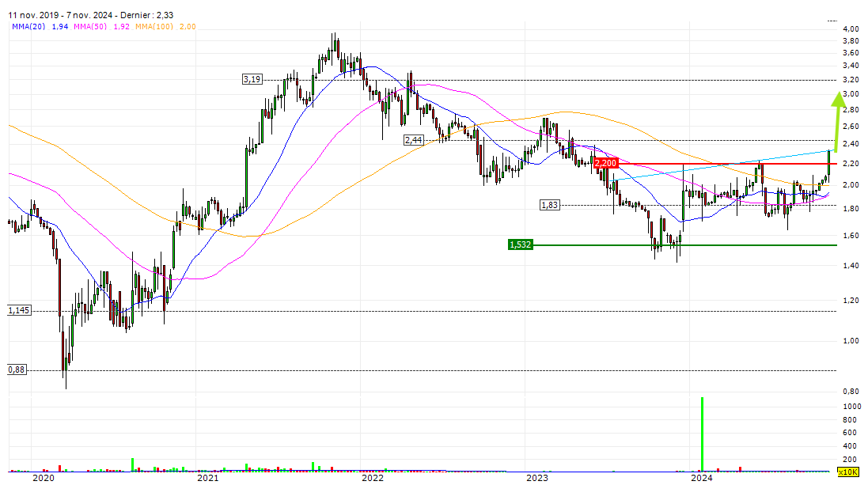Click the 1,60 price axis value
This screenshot has height=485, width=868.
click(x=851, y=236)
